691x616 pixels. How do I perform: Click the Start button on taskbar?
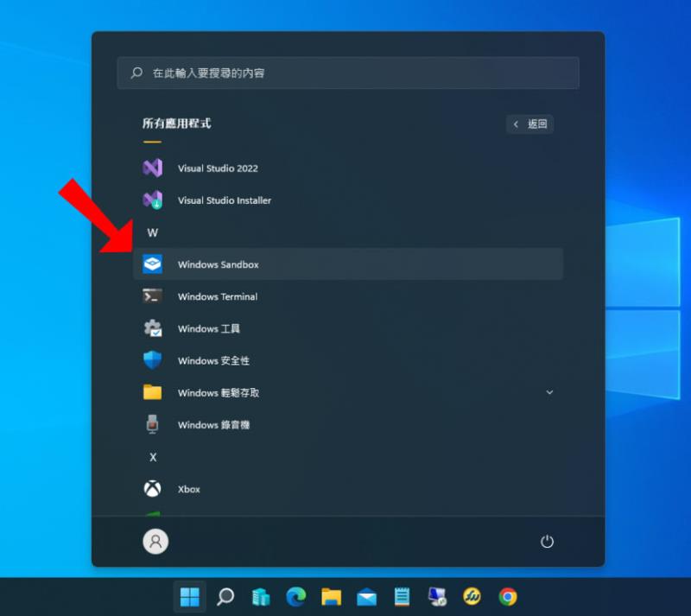[x=190, y=597]
